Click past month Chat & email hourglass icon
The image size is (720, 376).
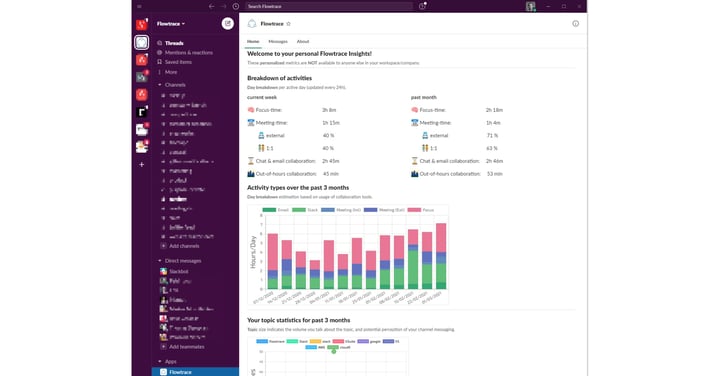coord(415,161)
